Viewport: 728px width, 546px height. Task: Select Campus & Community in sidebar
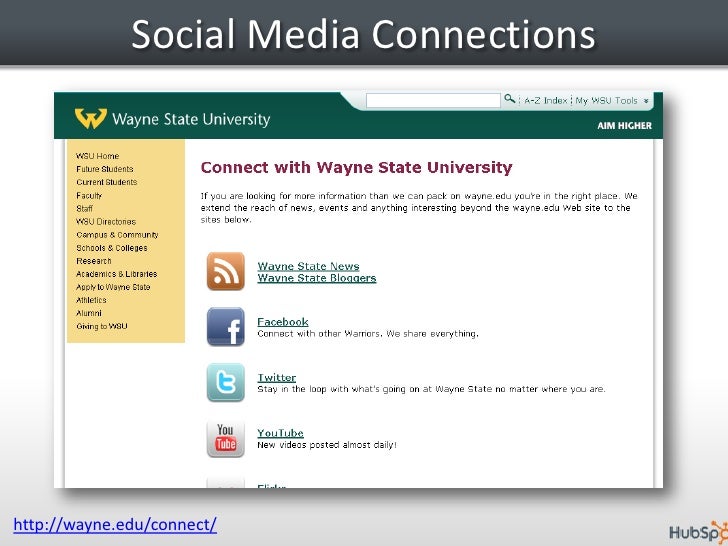pyautogui.click(x=117, y=234)
